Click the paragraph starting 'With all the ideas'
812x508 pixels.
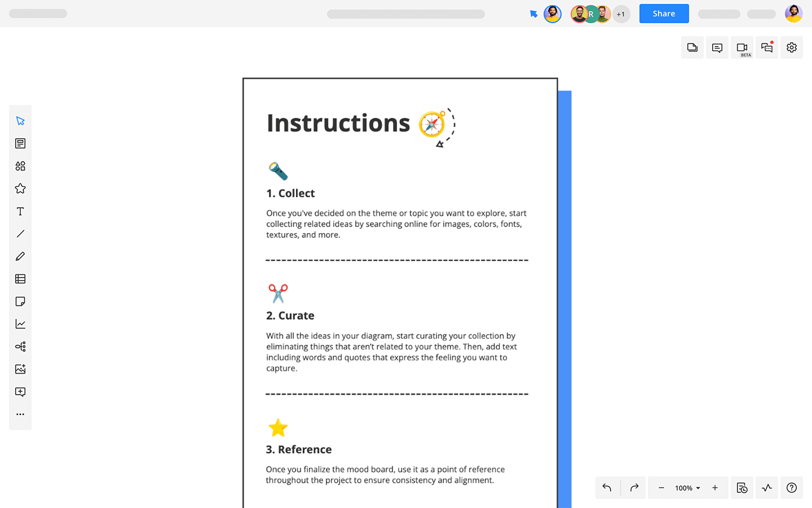pos(392,352)
